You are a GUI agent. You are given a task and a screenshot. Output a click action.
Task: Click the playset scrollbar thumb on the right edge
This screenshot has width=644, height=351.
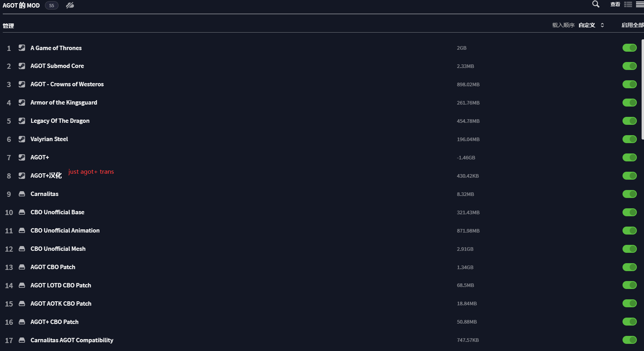pyautogui.click(x=642, y=90)
